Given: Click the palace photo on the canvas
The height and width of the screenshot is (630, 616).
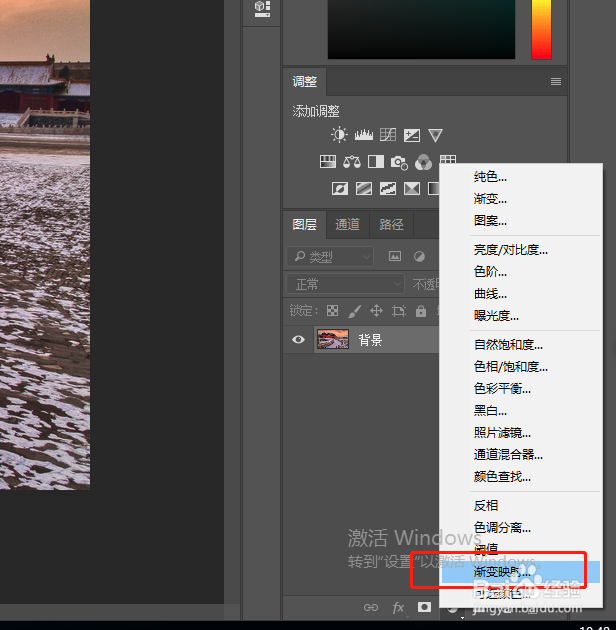Looking at the screenshot, I should (45, 245).
